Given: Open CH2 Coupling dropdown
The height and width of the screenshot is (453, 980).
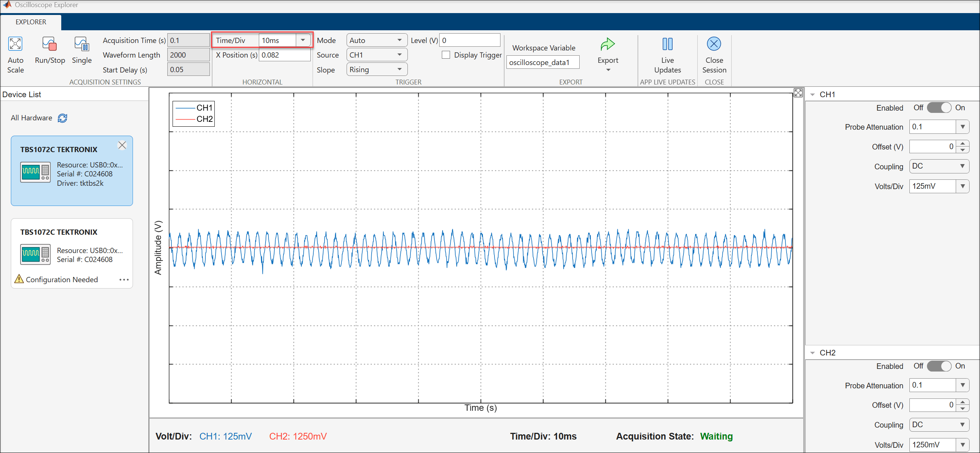Looking at the screenshot, I should pyautogui.click(x=939, y=425).
